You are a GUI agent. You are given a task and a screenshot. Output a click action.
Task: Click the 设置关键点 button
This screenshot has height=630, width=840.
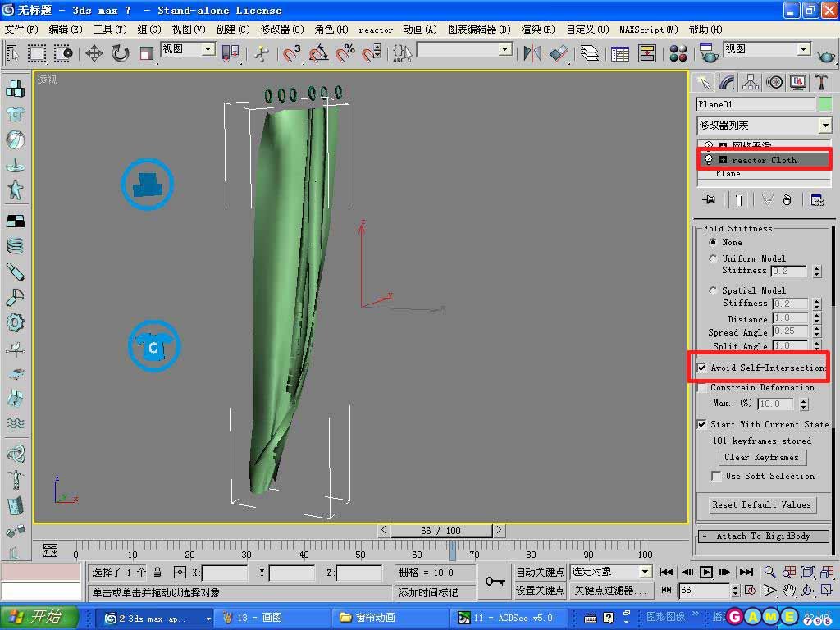pos(540,591)
